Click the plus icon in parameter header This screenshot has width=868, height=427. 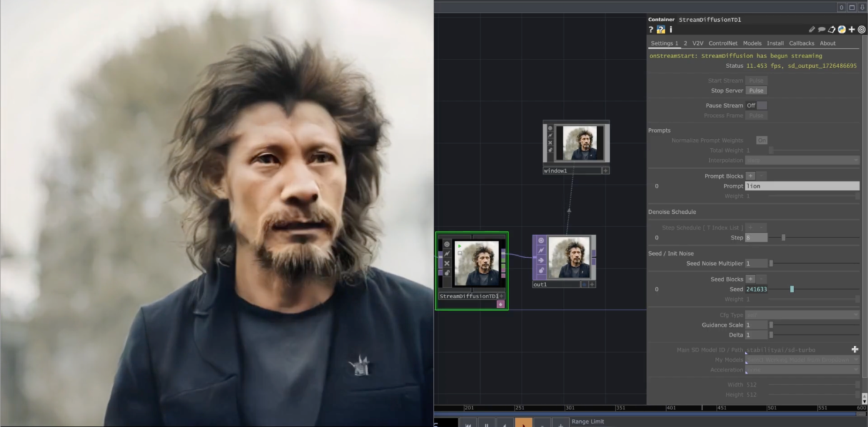(852, 29)
